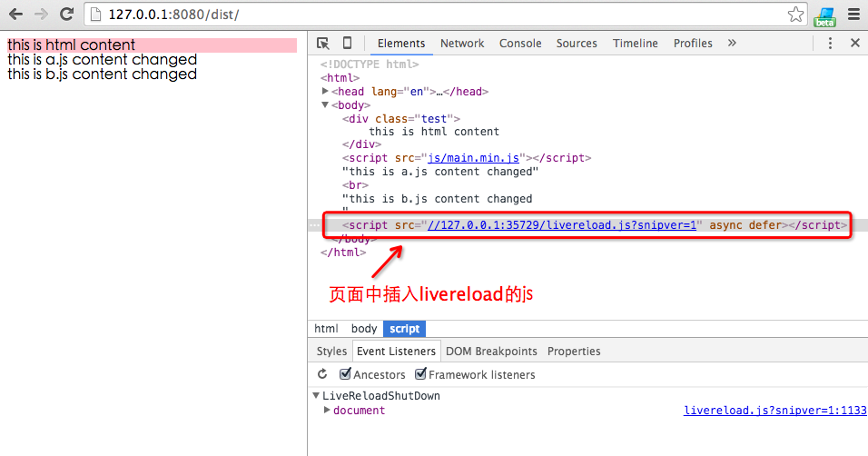
Task: Open the DOM Breakpoints pane tab
Action: coord(491,352)
